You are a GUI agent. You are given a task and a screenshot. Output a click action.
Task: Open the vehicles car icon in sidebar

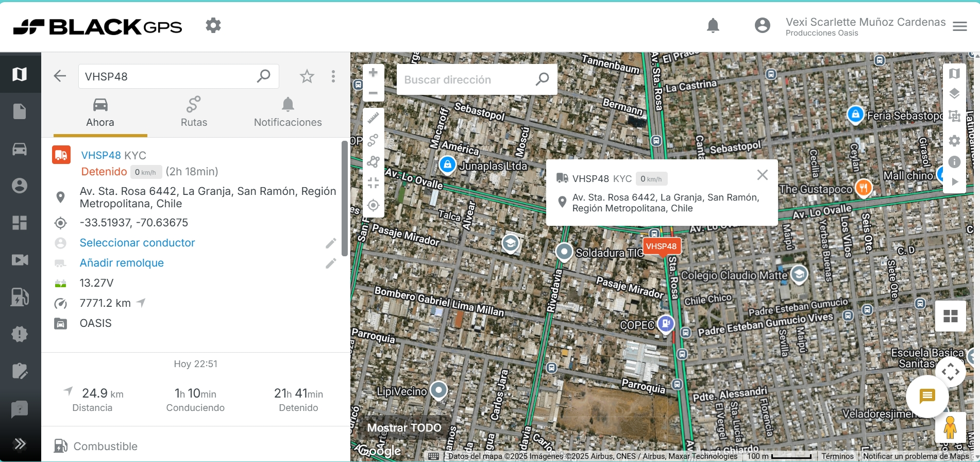click(x=20, y=149)
